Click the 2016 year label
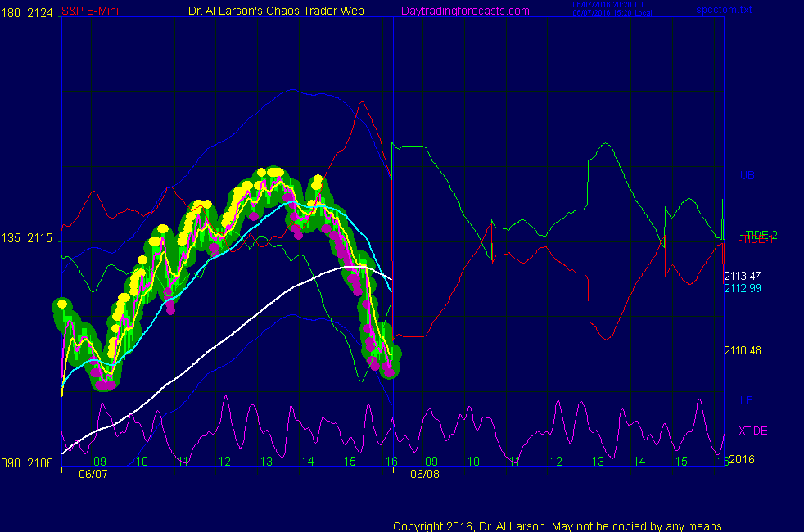804x532 pixels. point(742,459)
